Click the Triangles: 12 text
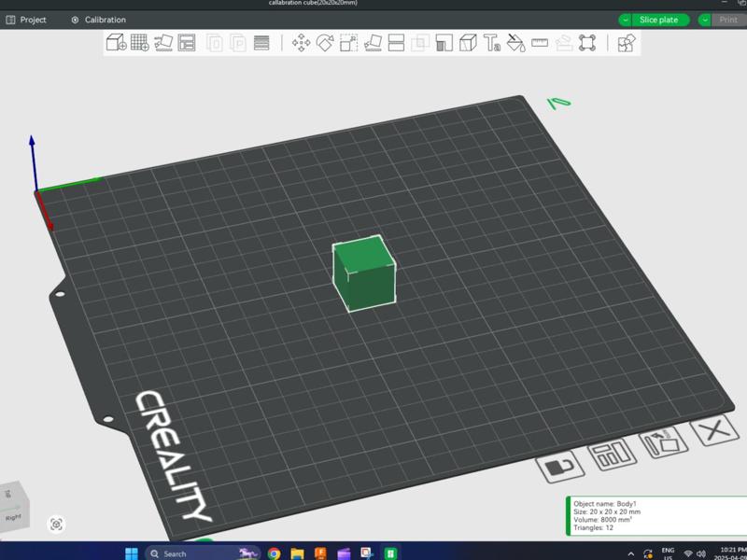747x560 pixels. pyautogui.click(x=593, y=527)
